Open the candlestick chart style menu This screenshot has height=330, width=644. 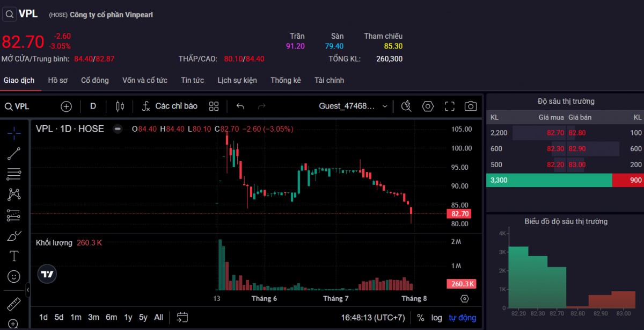pyautogui.click(x=120, y=106)
